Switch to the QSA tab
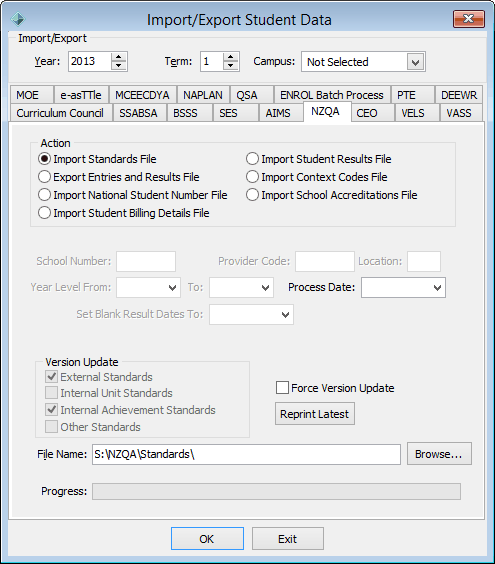Viewport: 495px width, 564px height. coord(251,95)
